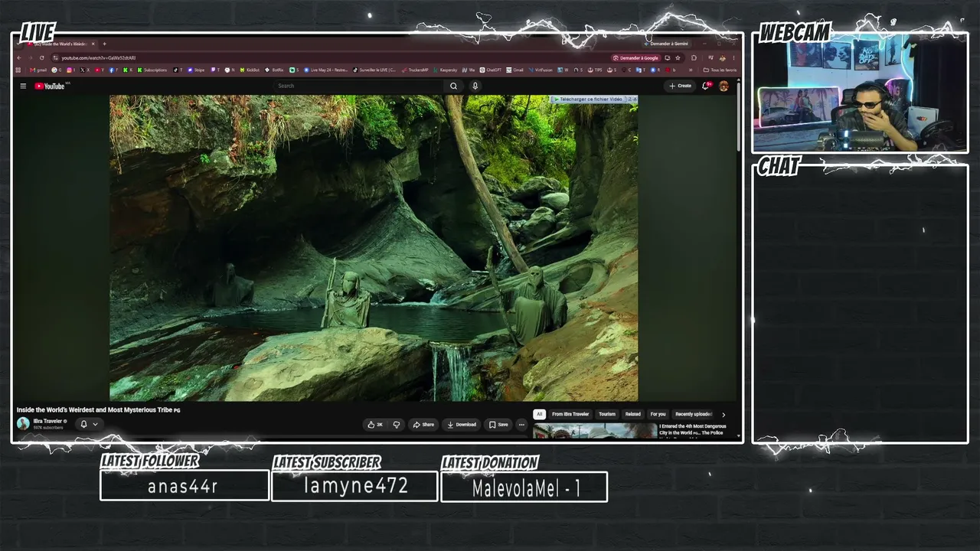Click the video player showing the rocky stream
This screenshot has height=551, width=980.
(374, 248)
